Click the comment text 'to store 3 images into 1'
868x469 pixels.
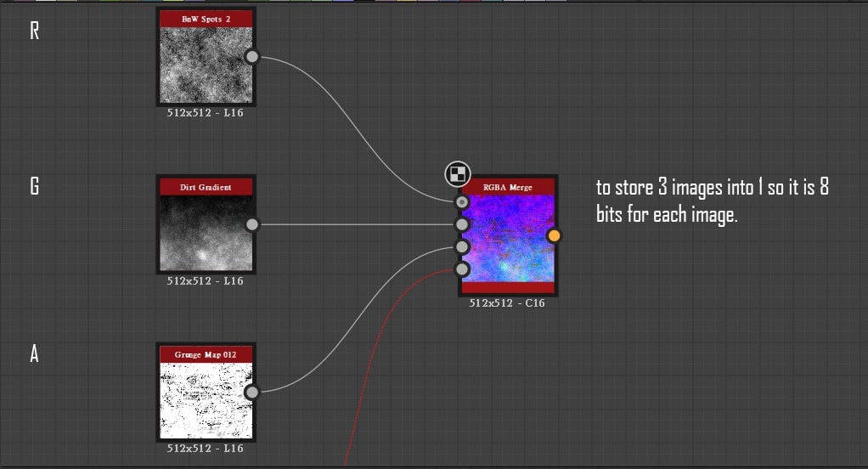679,188
